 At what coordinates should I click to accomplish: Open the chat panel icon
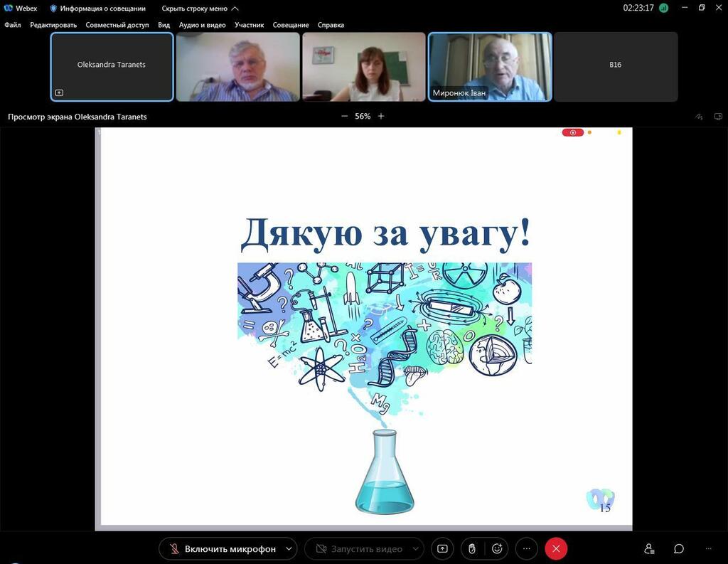click(678, 548)
